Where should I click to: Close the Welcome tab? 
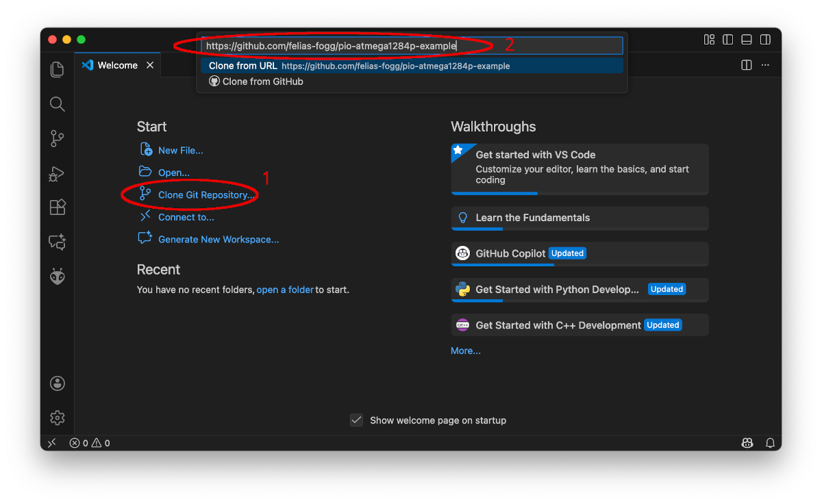coord(150,66)
